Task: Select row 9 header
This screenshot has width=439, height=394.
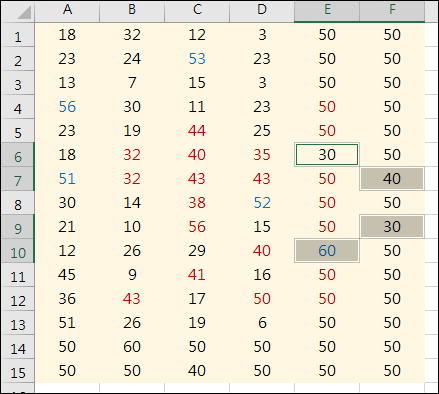Action: (x=18, y=227)
